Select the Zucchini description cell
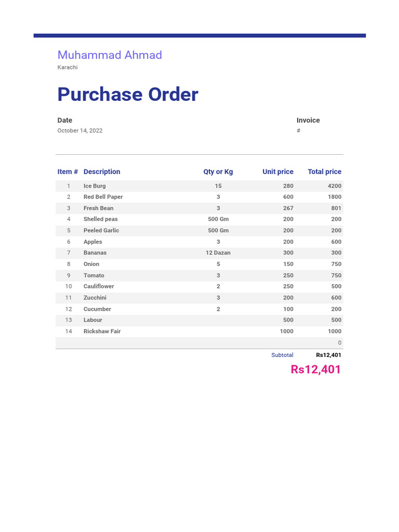Image resolution: width=399 pixels, height=532 pixels. pos(95,298)
